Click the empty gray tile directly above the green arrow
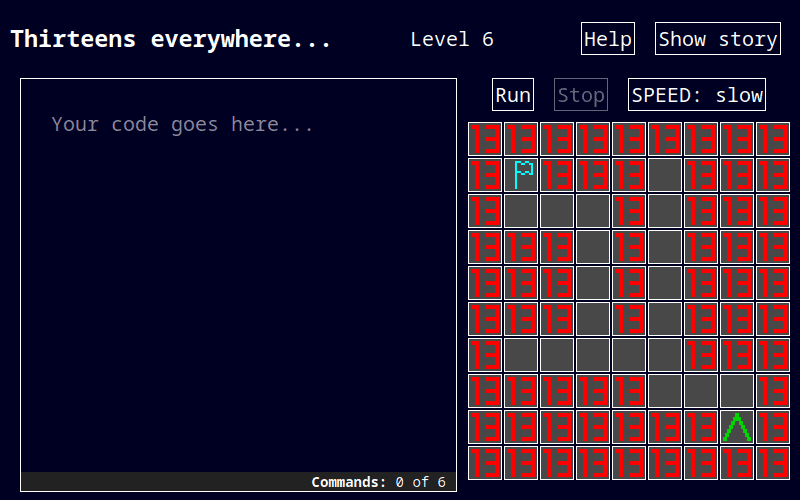 click(737, 391)
